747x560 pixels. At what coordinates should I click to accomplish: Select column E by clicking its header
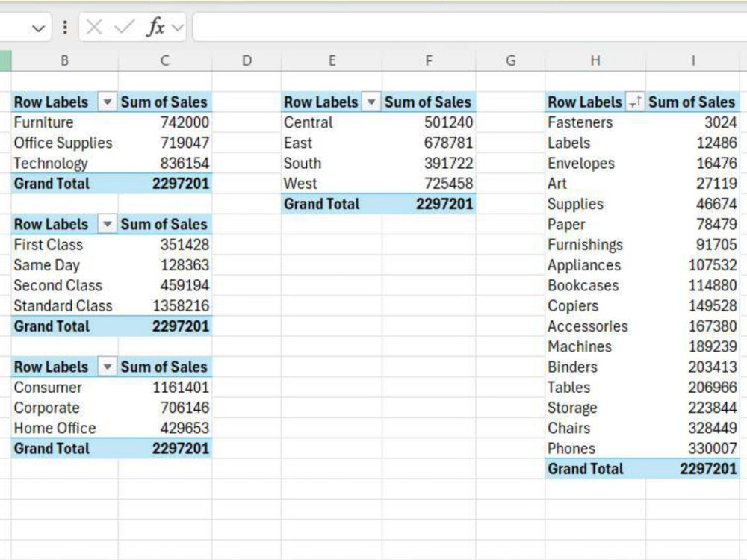coord(332,62)
